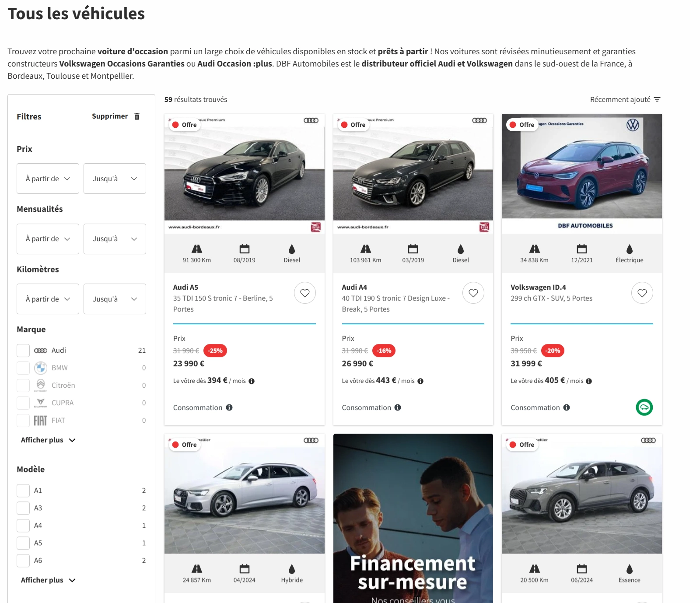Open the red Volkswagen ID.4 photo

point(582,174)
